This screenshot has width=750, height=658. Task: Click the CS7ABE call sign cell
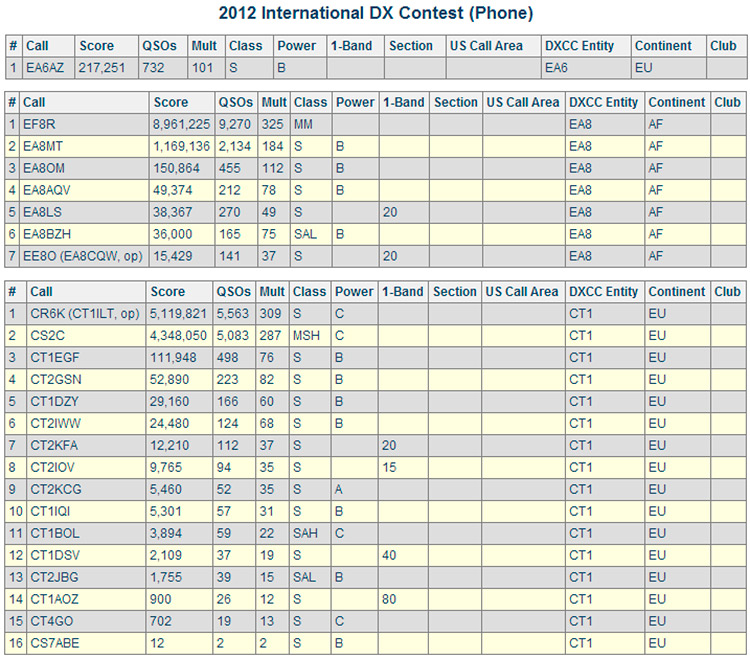tap(86, 643)
